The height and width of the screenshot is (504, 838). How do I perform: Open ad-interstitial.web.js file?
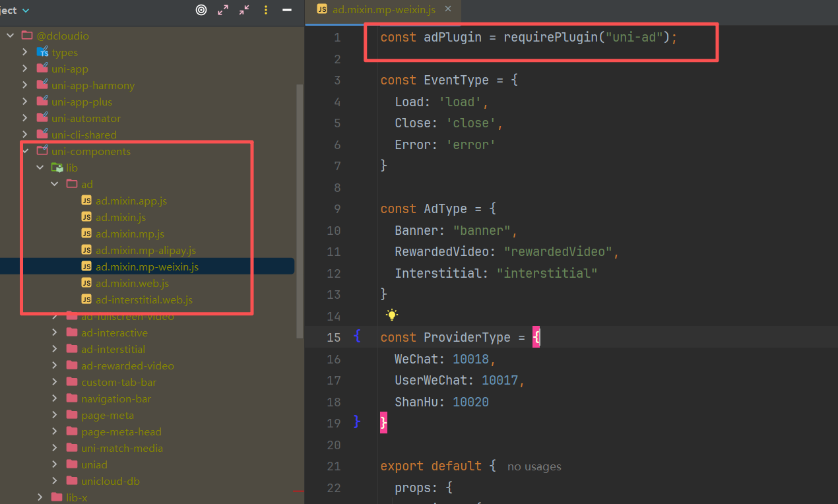(144, 299)
